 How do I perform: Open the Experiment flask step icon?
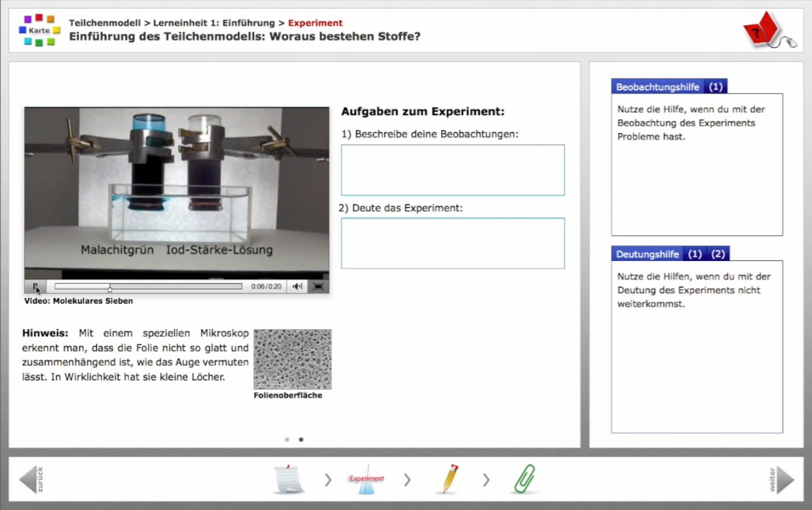(366, 480)
